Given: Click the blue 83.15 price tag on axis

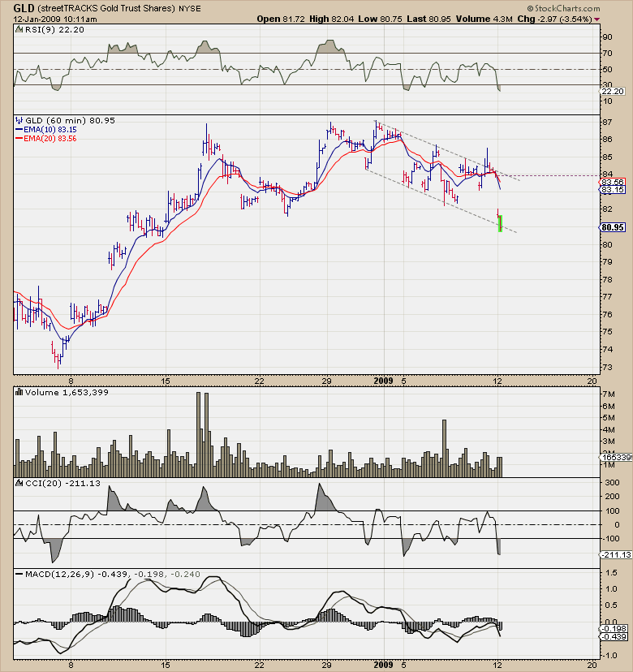Looking at the screenshot, I should (x=612, y=189).
